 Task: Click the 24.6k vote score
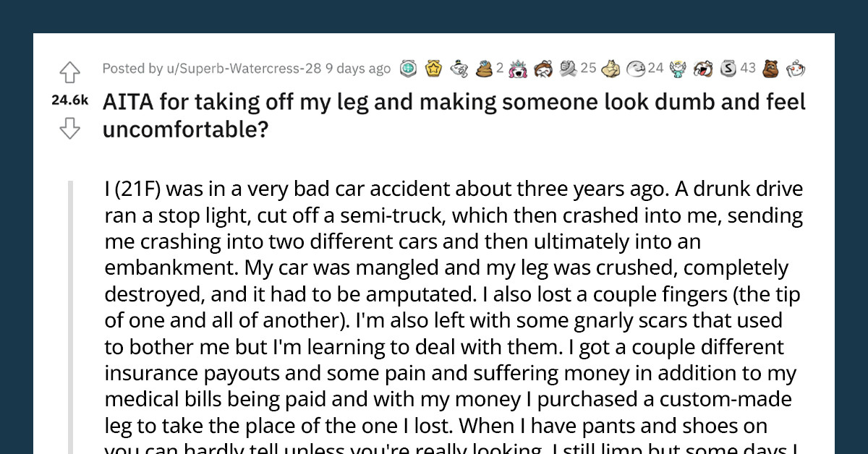(69, 100)
